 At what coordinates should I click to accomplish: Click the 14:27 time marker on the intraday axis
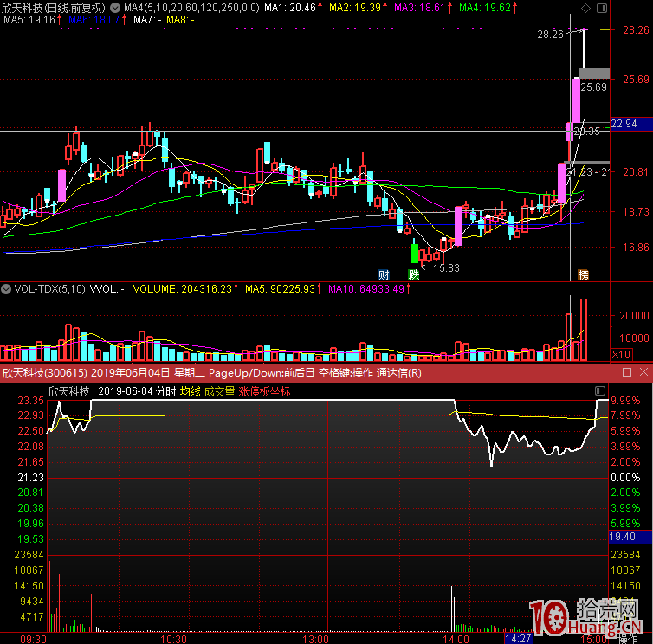[x=518, y=639]
